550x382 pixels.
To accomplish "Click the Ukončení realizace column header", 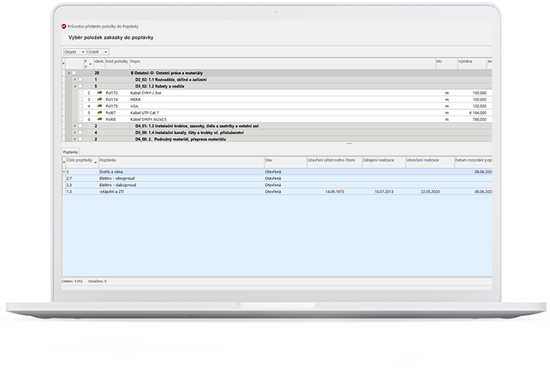I will coord(430,162).
